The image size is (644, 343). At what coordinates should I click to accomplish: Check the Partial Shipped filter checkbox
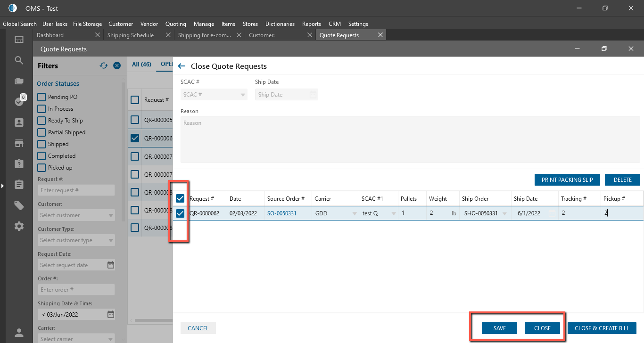[x=41, y=132]
